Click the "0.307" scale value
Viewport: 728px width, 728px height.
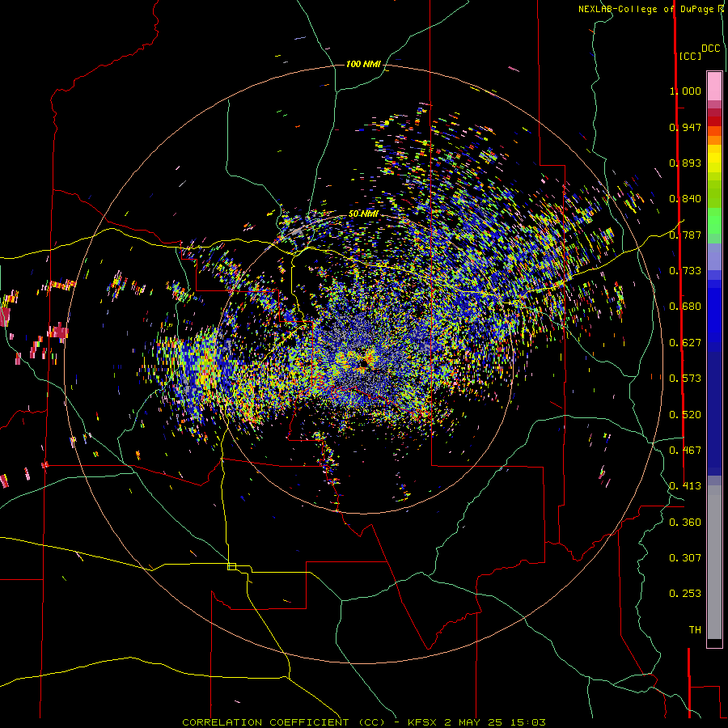(x=685, y=558)
